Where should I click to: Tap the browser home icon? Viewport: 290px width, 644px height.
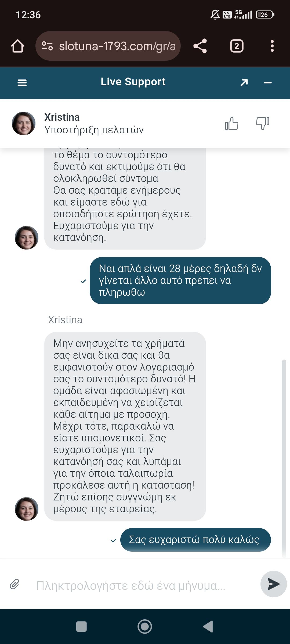(x=18, y=46)
